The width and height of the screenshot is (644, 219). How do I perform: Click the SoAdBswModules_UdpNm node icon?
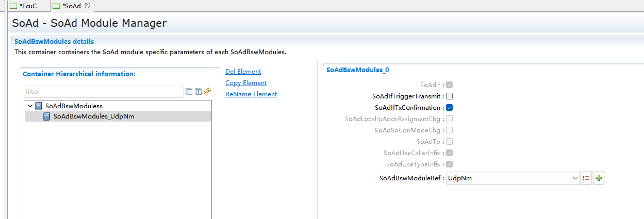pos(47,116)
